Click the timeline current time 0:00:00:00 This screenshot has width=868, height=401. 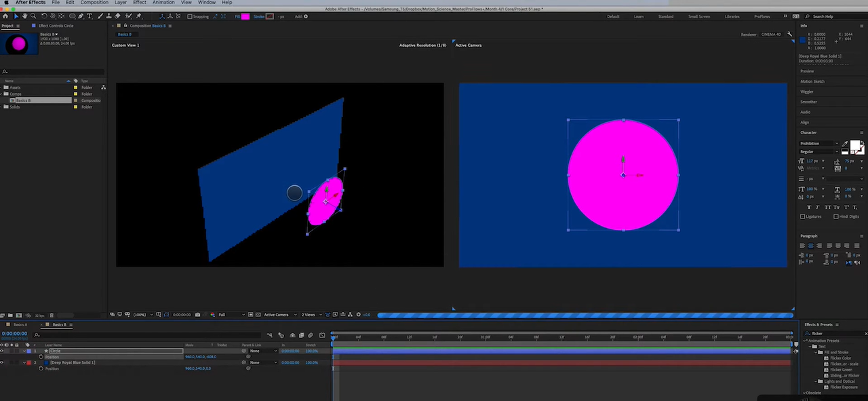click(14, 333)
